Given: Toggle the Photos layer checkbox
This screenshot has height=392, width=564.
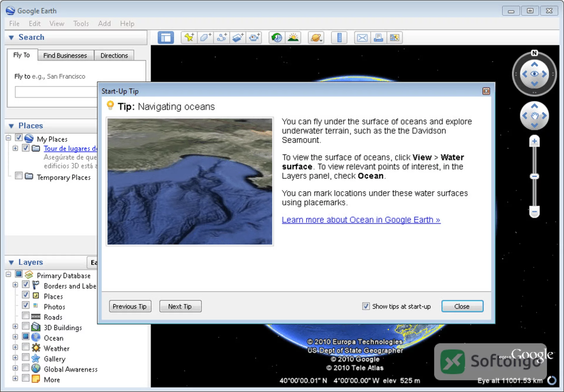Looking at the screenshot, I should click(26, 305).
